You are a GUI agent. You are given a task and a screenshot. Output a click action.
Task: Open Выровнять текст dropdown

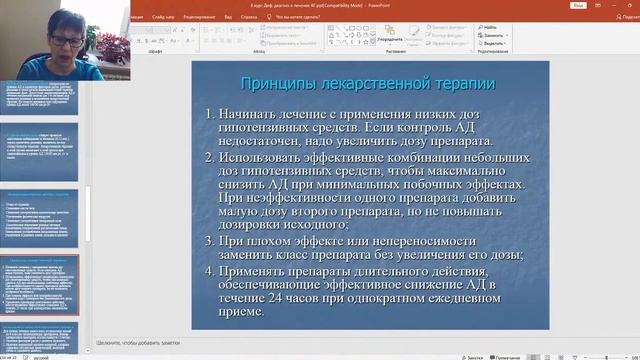[281, 36]
